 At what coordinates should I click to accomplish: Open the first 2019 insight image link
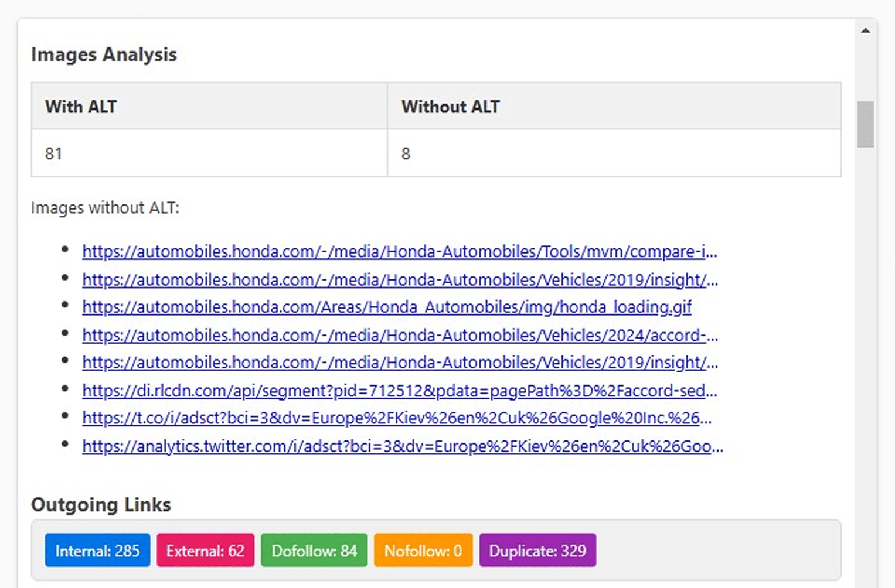click(400, 280)
